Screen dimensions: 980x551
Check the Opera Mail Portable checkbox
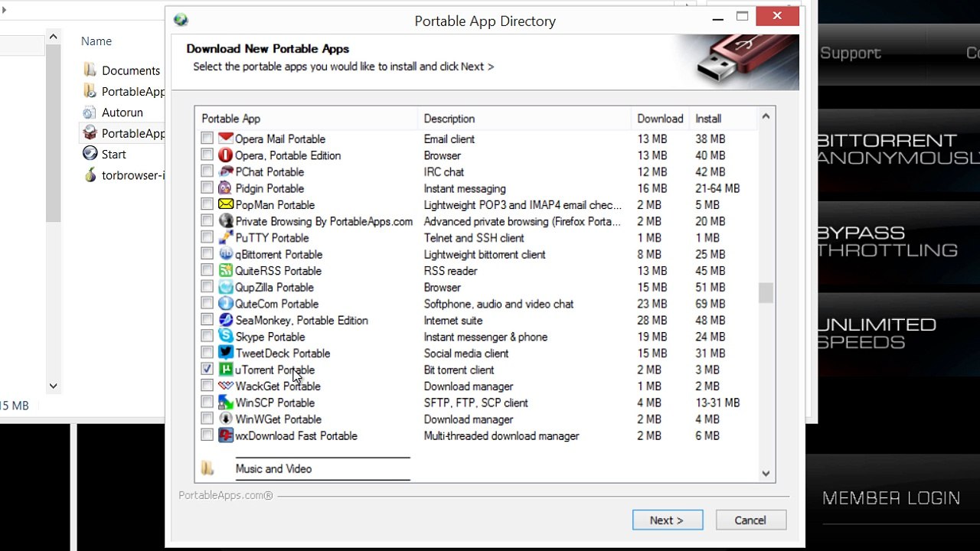207,139
